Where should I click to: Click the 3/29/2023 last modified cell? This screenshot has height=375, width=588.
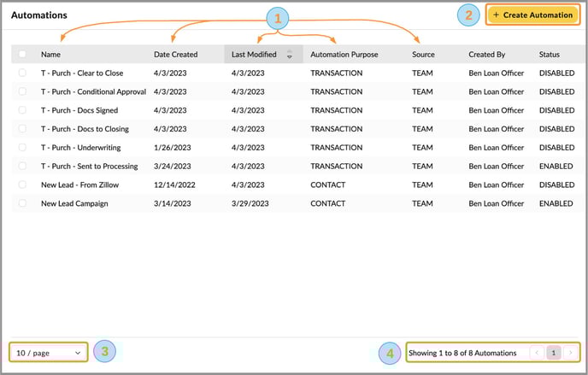[250, 203]
